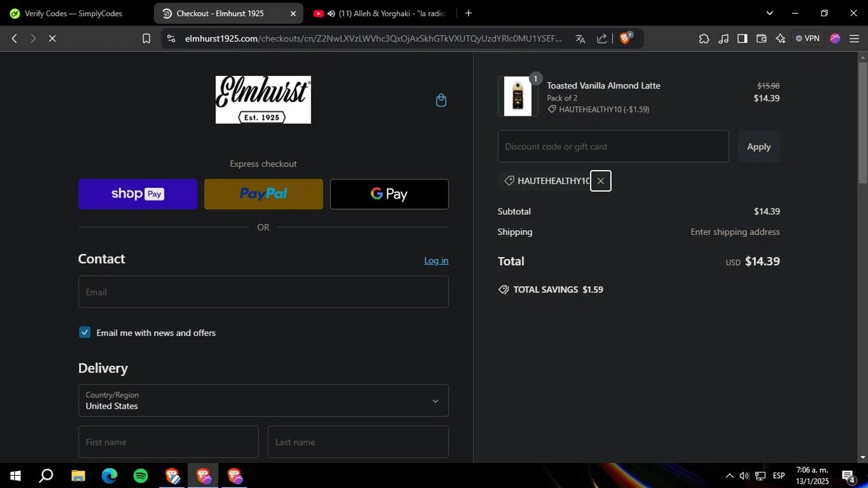Open the Leo AI sparkle icon
This screenshot has width=868, height=488.
coord(781,39)
